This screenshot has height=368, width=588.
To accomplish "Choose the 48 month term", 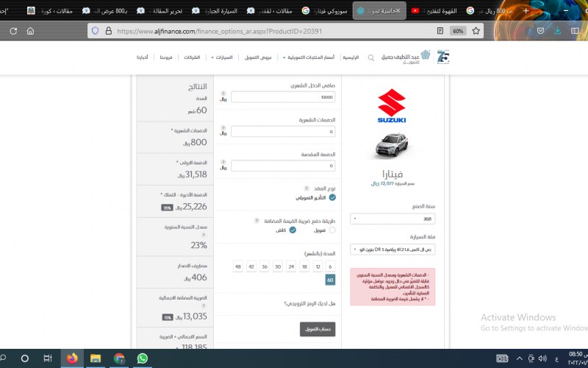I will 237,266.
